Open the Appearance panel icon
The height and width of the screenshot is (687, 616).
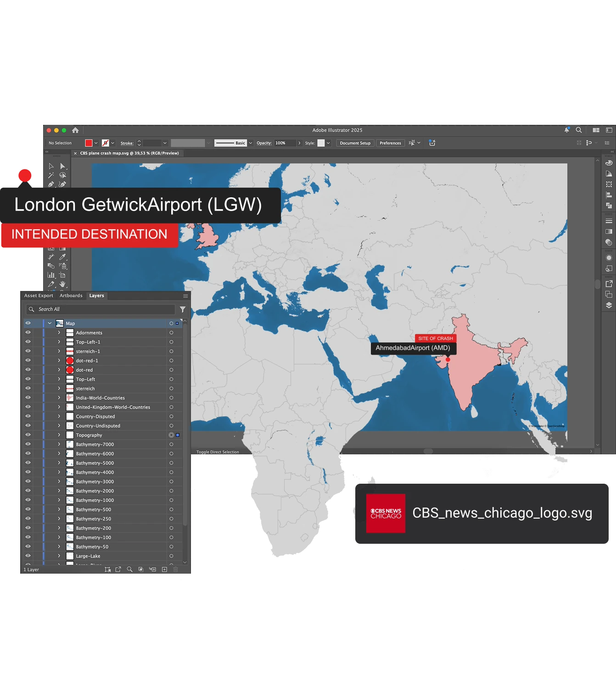[609, 258]
